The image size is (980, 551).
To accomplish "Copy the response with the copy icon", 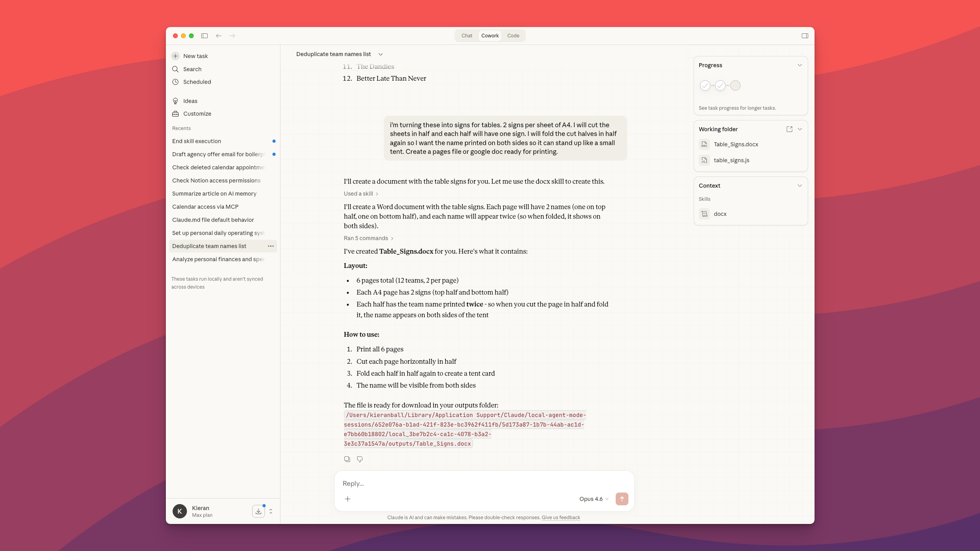I will tap(347, 459).
